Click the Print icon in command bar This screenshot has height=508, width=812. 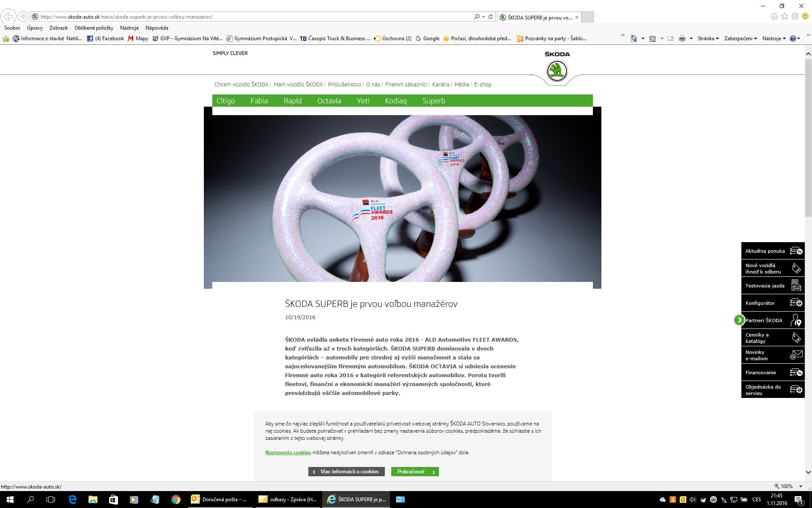(x=682, y=39)
